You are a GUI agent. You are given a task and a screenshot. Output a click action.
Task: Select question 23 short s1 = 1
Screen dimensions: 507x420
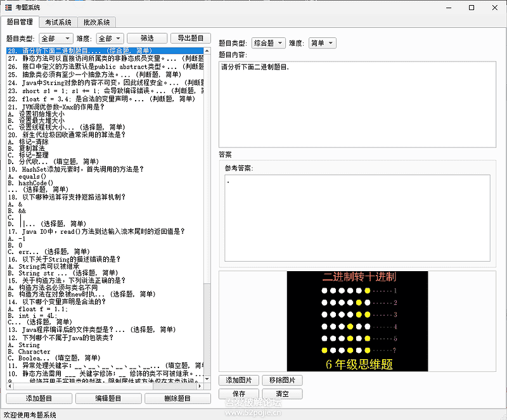pos(105,91)
